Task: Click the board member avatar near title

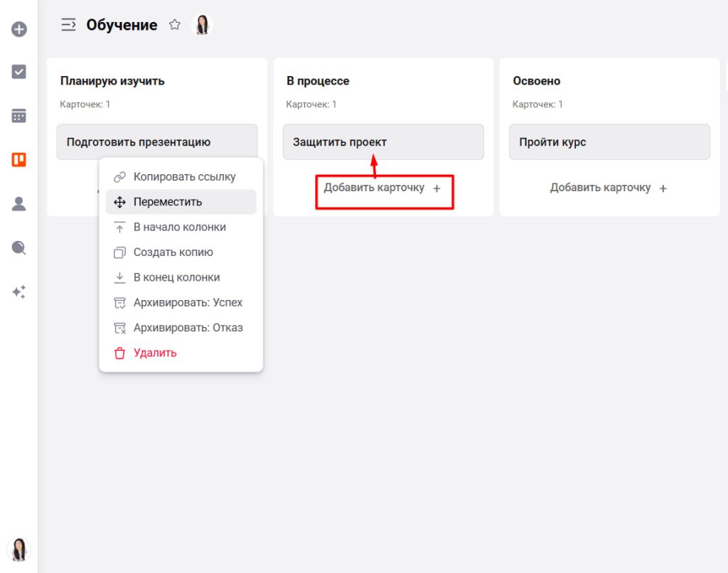Action: tap(203, 25)
